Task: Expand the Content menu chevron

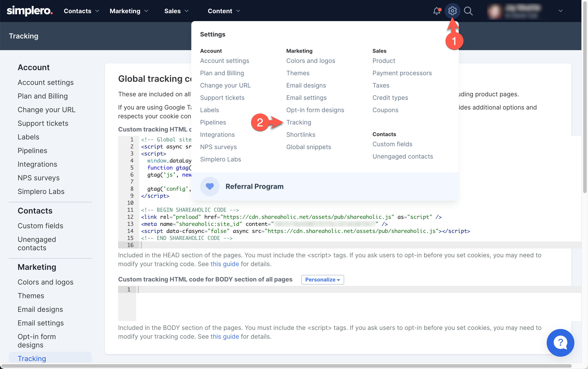Action: tap(238, 11)
